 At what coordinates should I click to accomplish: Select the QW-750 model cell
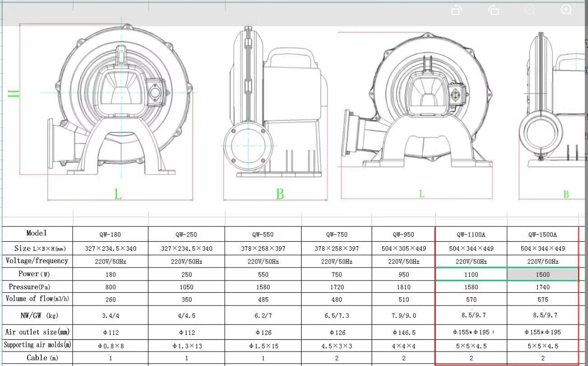(336, 235)
